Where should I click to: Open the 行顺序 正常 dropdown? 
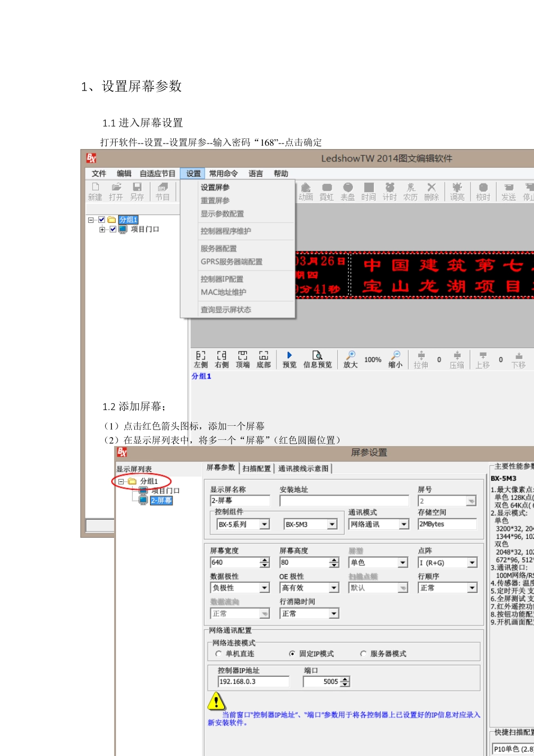pyautogui.click(x=472, y=588)
